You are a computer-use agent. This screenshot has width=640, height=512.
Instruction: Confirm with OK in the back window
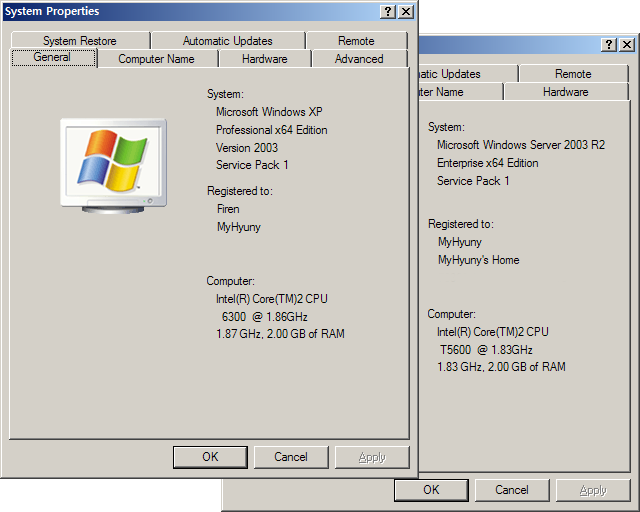(431, 490)
